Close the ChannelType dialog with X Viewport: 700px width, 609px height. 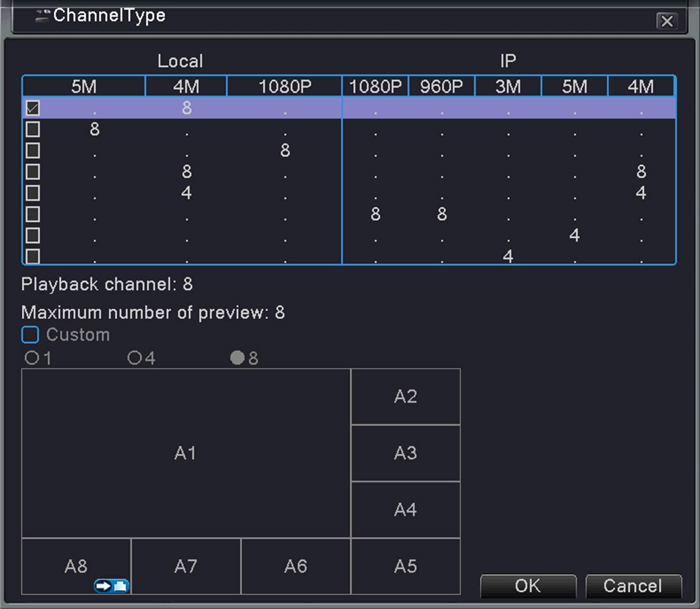[x=667, y=21]
